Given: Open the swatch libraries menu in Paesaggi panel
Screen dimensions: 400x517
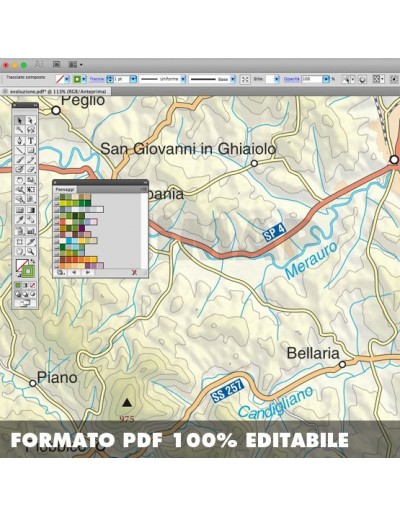Looking at the screenshot, I should tap(60, 272).
